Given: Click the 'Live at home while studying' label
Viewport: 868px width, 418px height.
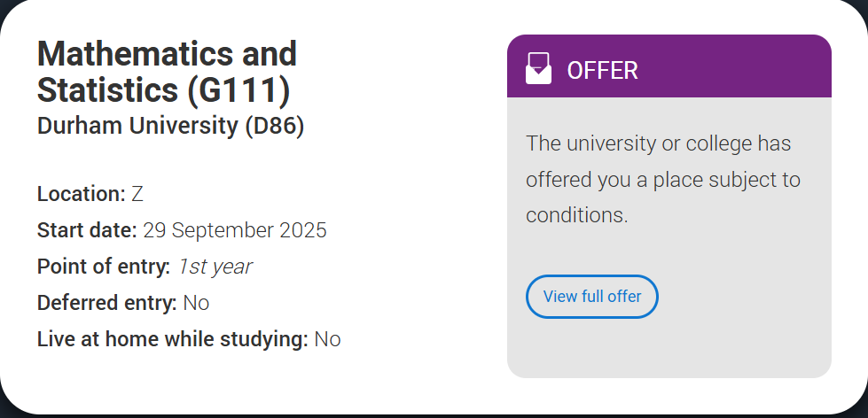Looking at the screenshot, I should pyautogui.click(x=172, y=339).
